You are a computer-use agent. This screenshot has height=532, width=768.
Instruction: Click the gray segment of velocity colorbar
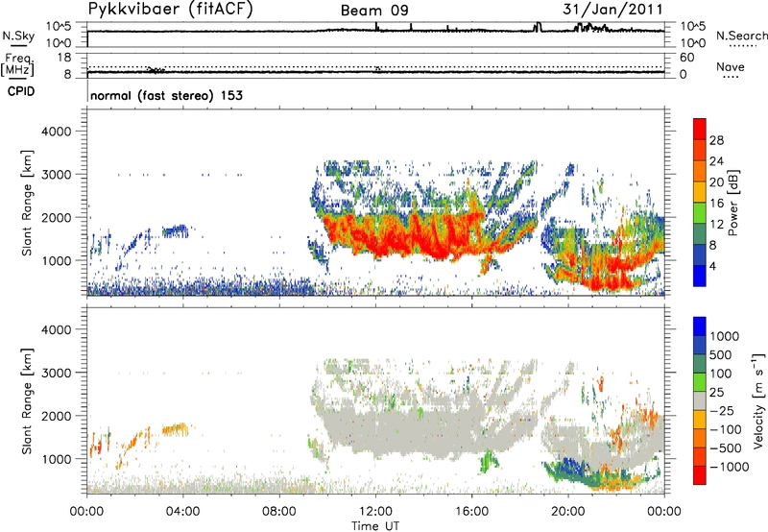point(700,400)
